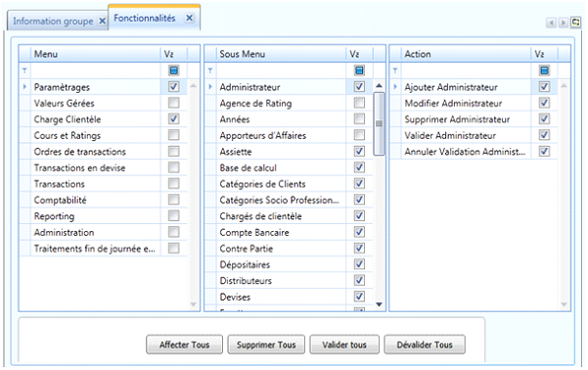The width and height of the screenshot is (588, 370).
Task: Click the tab strip scroll-left arrow
Action: 551,23
